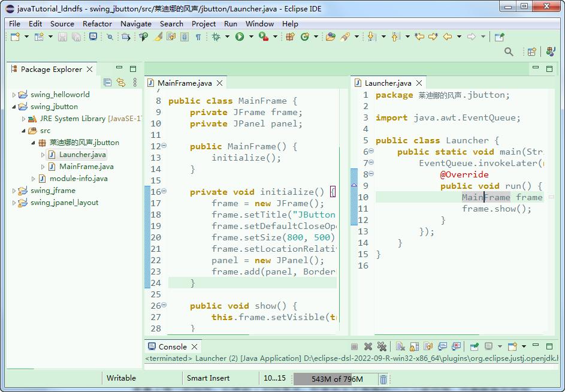Click line 11 frame.show() in Launcher editor
Image resolution: width=565 pixels, height=392 pixels.
(496, 209)
